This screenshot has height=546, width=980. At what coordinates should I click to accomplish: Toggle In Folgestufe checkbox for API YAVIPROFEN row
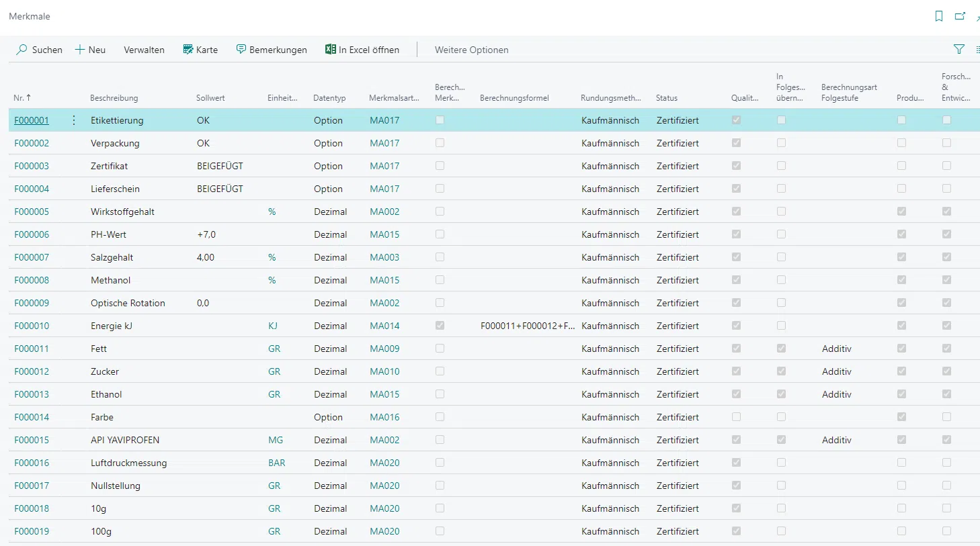[781, 440]
